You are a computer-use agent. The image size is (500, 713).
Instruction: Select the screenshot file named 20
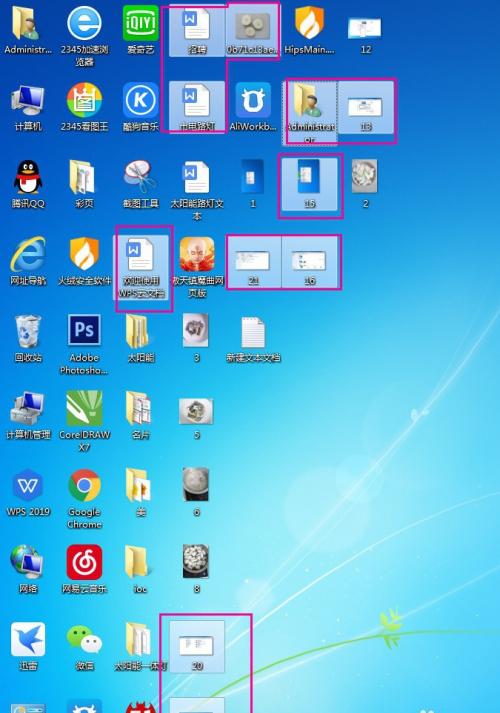[x=197, y=647]
